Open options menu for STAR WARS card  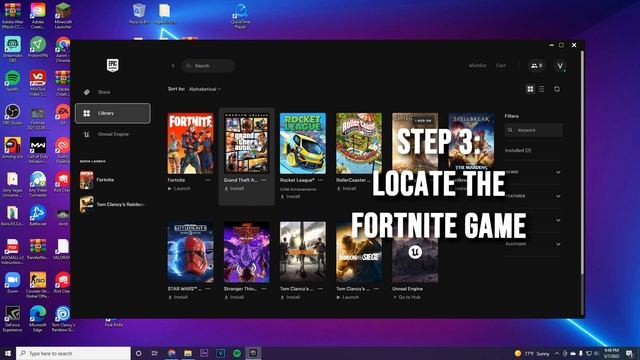(x=208, y=289)
